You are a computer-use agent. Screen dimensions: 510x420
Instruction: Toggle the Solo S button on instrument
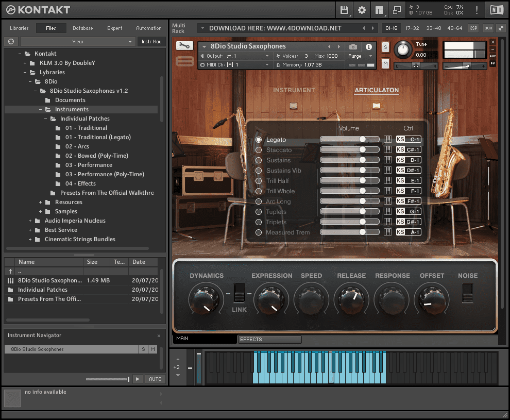click(385, 47)
